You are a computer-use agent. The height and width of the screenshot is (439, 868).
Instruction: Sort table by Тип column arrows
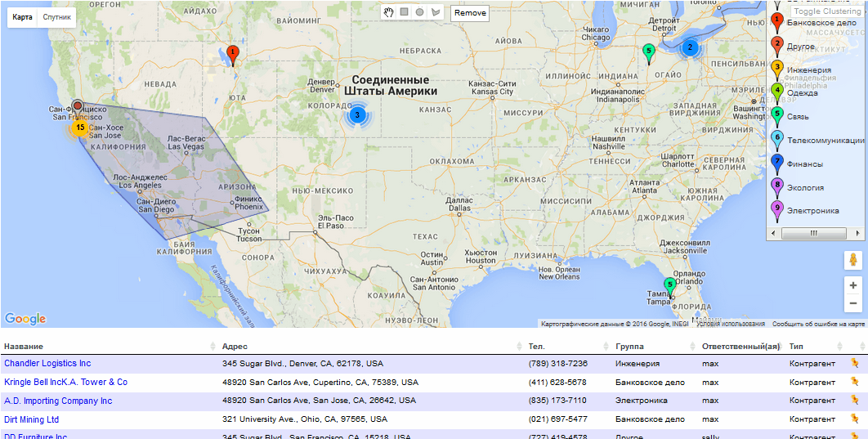coord(839,346)
